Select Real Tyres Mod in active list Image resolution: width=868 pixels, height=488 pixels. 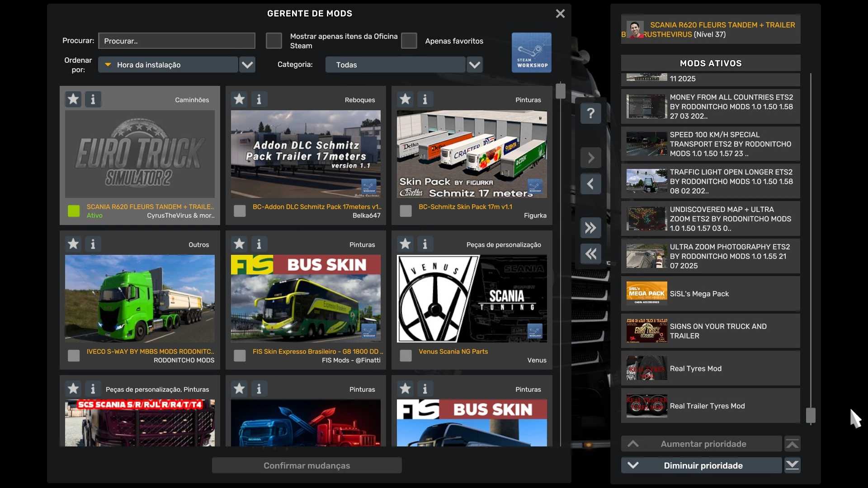(711, 369)
